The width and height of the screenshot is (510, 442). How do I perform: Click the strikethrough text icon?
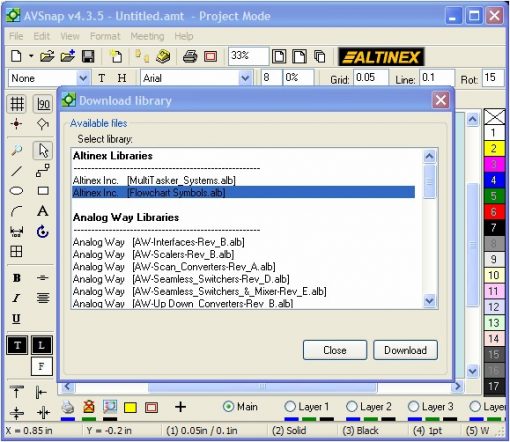pos(43,278)
